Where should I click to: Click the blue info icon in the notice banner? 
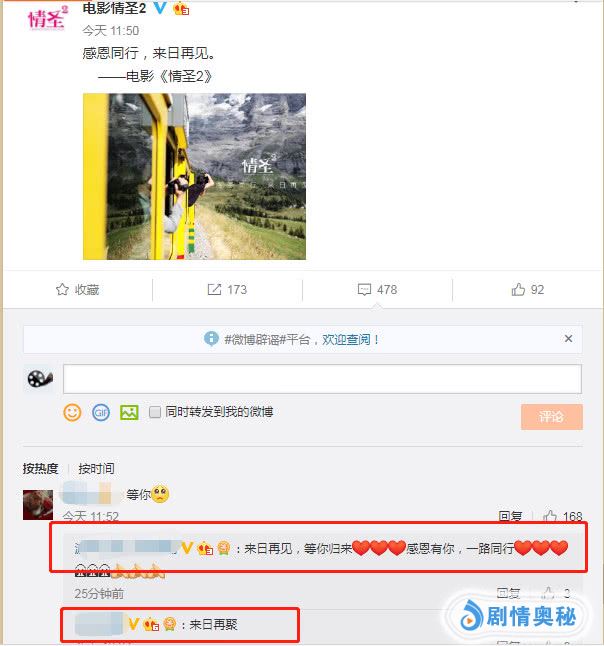(211, 339)
